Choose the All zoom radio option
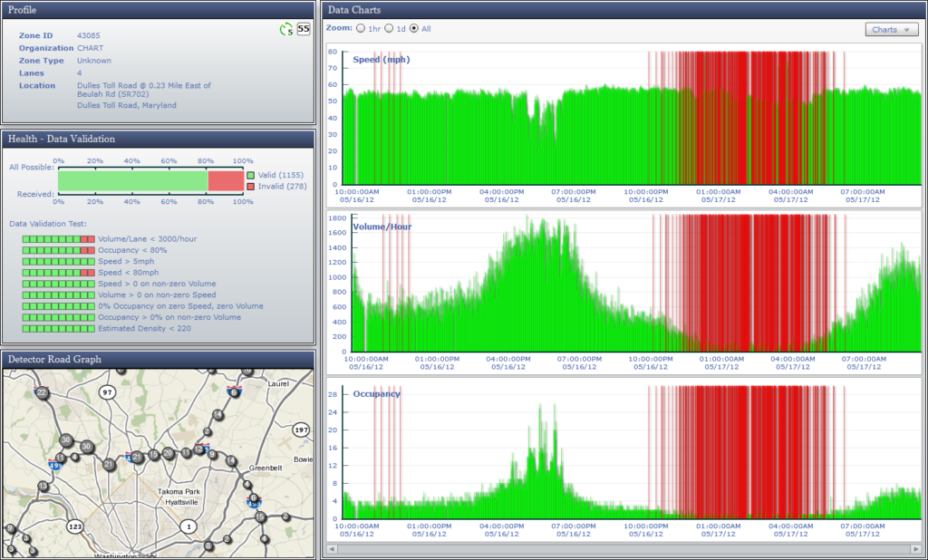The image size is (928, 560). [x=413, y=28]
